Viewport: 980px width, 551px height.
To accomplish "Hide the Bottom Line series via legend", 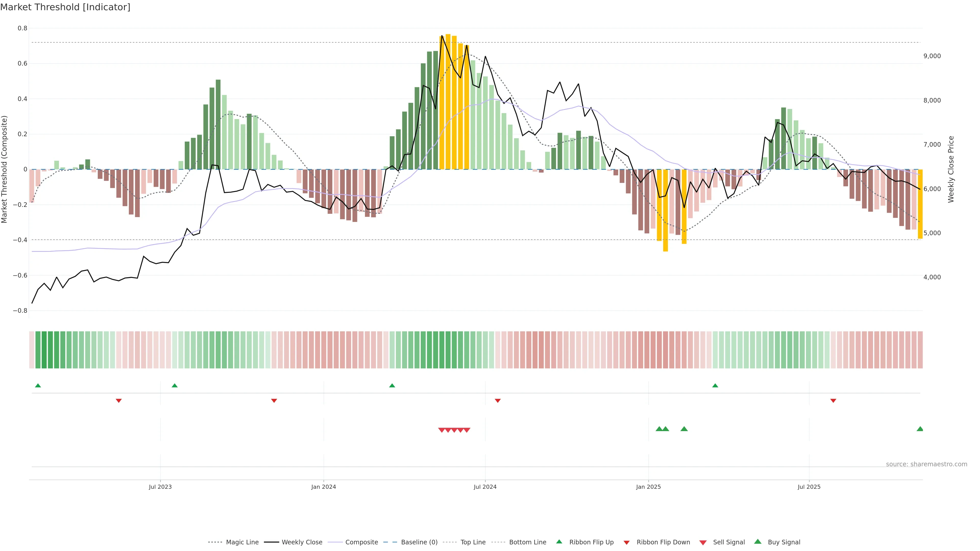I will point(527,542).
